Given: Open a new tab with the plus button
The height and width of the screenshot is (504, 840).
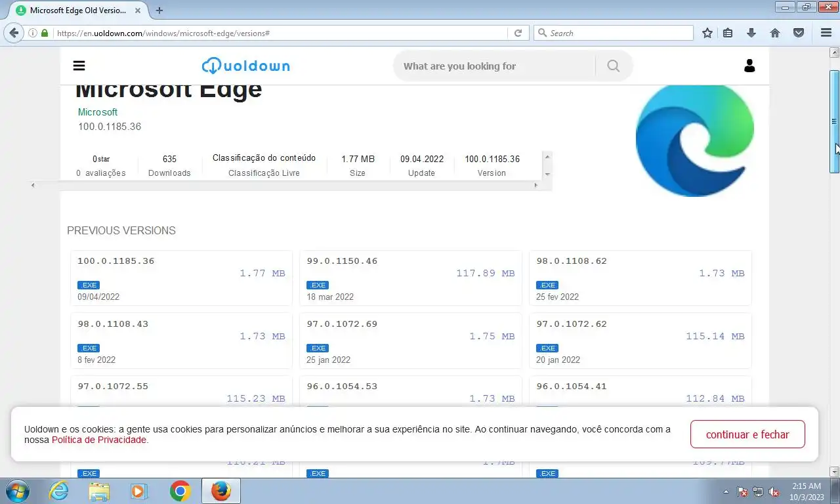Looking at the screenshot, I should click(x=159, y=10).
